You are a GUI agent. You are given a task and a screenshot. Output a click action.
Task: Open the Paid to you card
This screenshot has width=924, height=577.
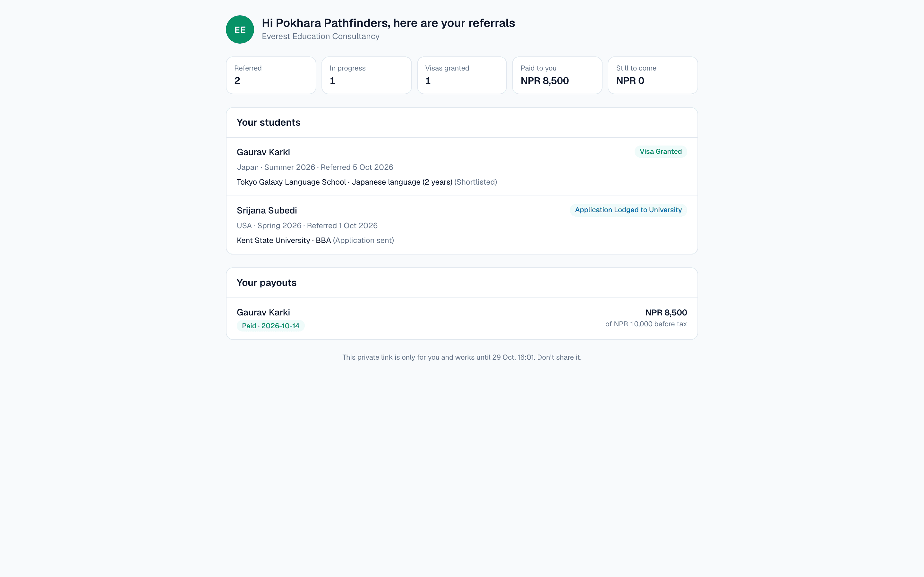tap(557, 75)
